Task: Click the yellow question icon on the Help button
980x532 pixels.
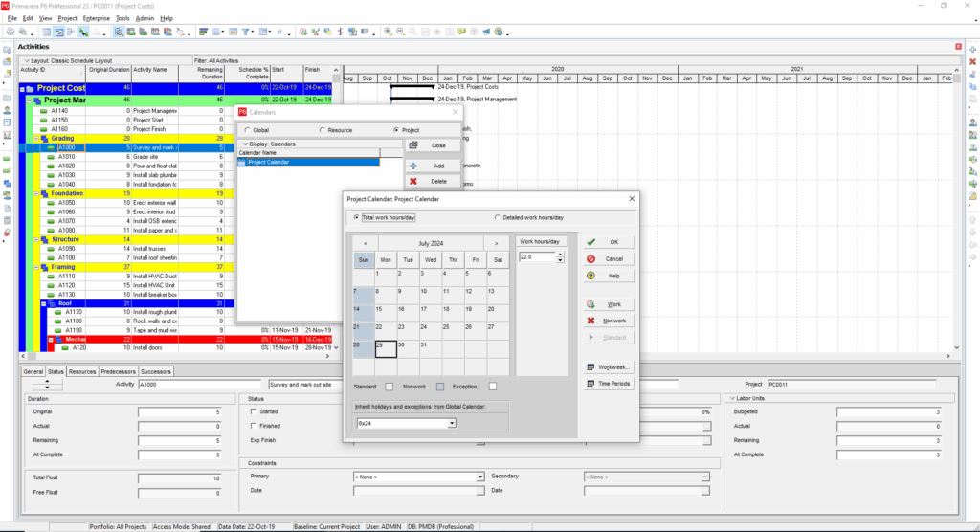Action: 591,276
